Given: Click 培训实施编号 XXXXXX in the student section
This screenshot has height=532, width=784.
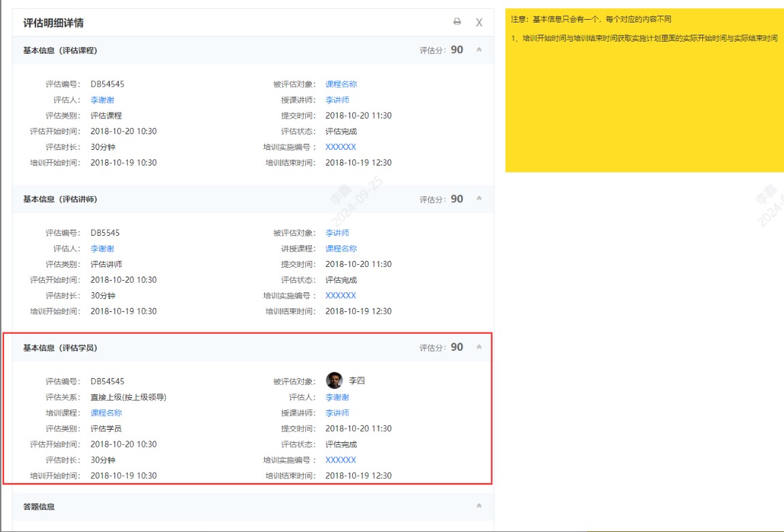Looking at the screenshot, I should [x=342, y=460].
